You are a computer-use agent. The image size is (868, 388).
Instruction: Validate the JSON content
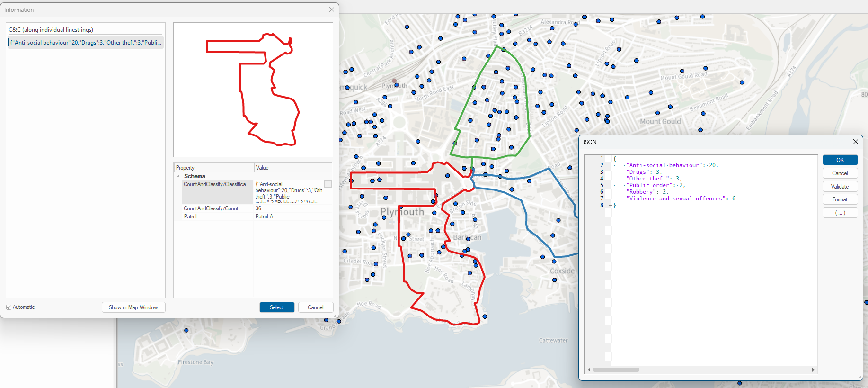tap(840, 187)
